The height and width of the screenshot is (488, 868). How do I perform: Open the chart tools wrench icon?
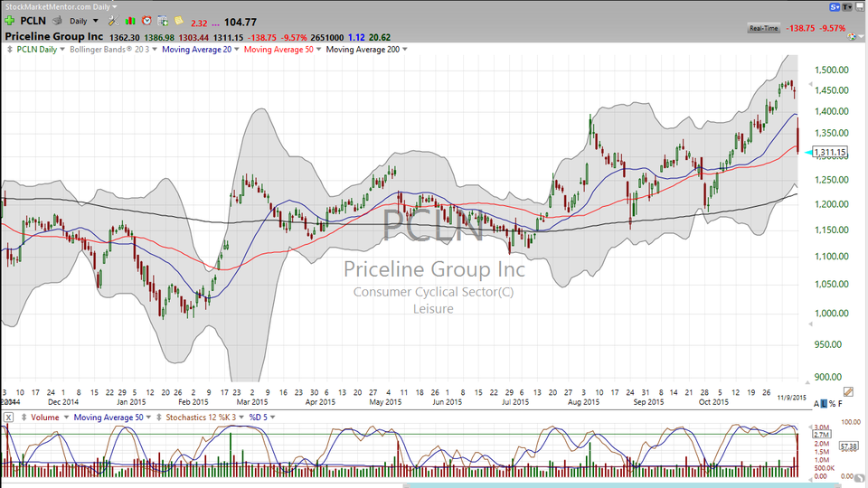113,21
